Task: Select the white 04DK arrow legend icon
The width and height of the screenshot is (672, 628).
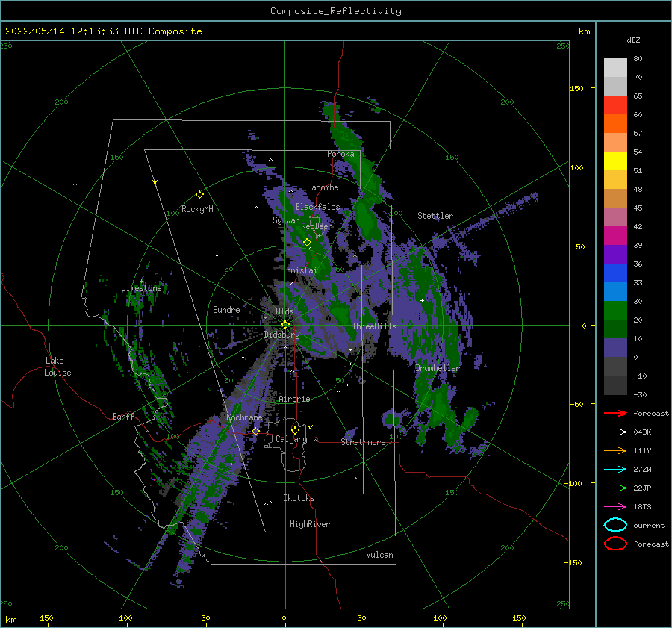Action: [x=615, y=432]
